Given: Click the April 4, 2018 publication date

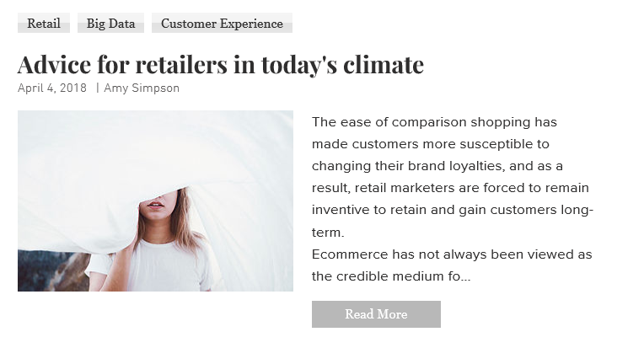Looking at the screenshot, I should [52, 88].
